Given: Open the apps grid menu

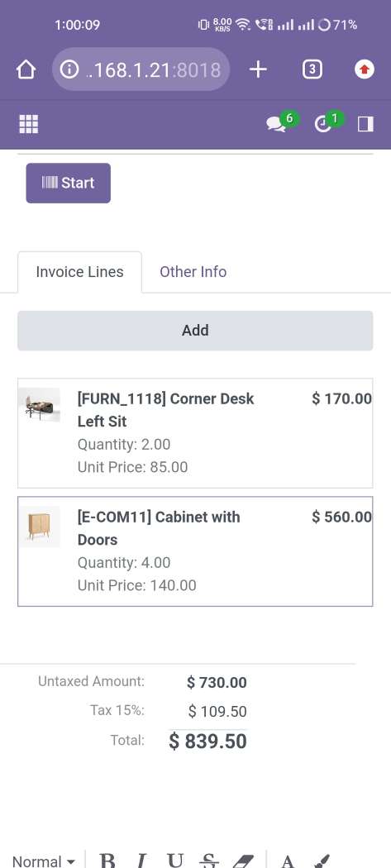Looking at the screenshot, I should [29, 124].
